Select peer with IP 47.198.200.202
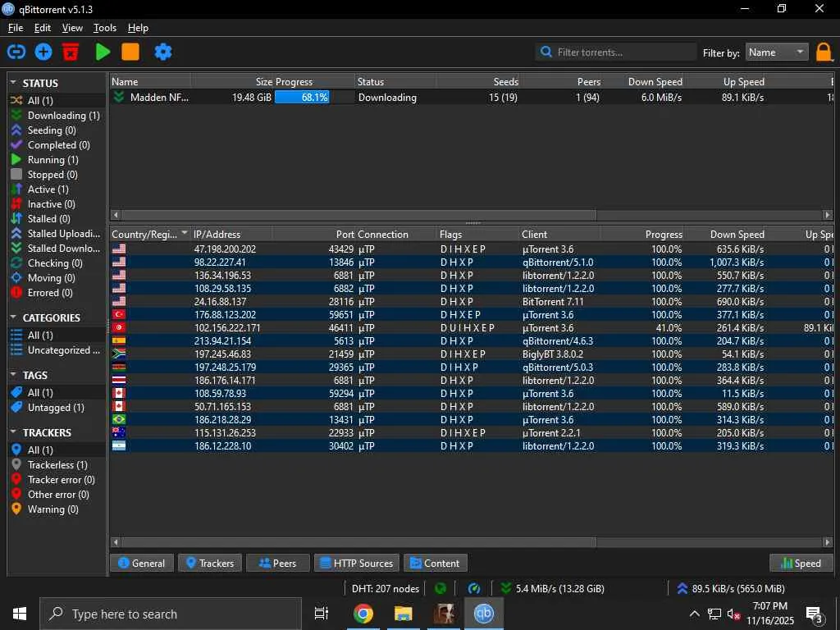Screen dimensions: 840x630 point(472,249)
